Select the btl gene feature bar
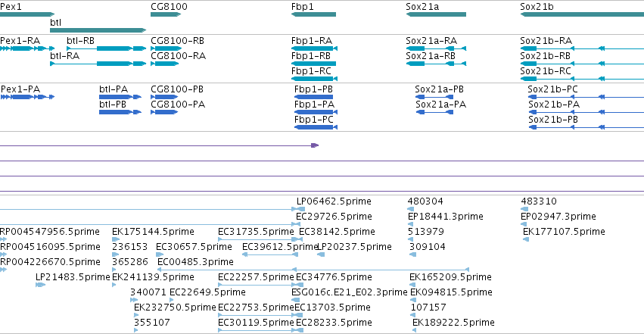Image resolution: width=644 pixels, height=334 pixels. click(98, 30)
